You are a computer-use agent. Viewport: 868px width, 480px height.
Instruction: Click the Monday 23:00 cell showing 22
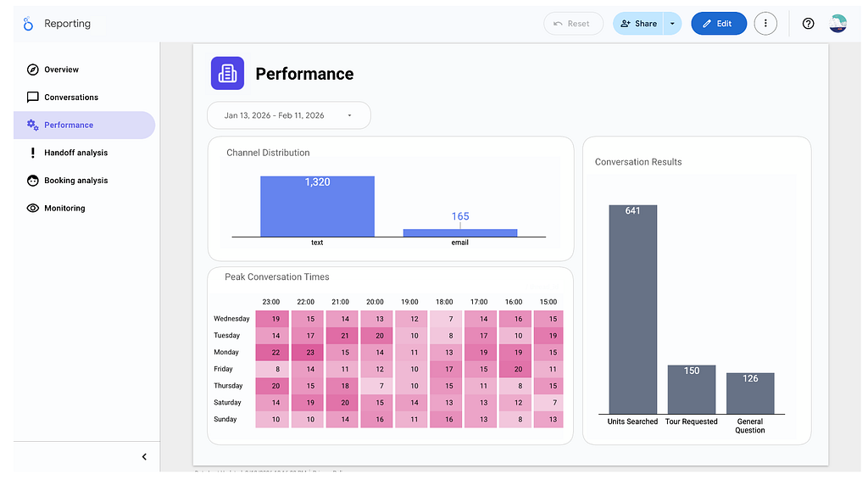(272, 352)
